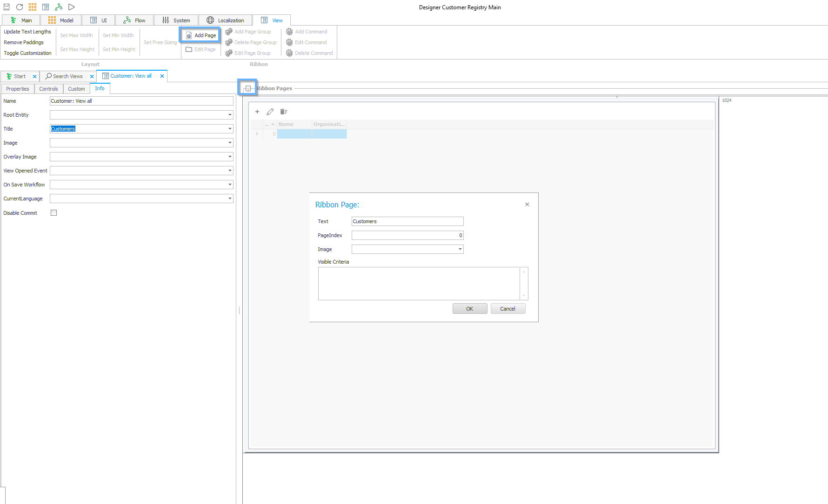Switch to the UI ribbon tab
The image size is (828, 504).
99,20
